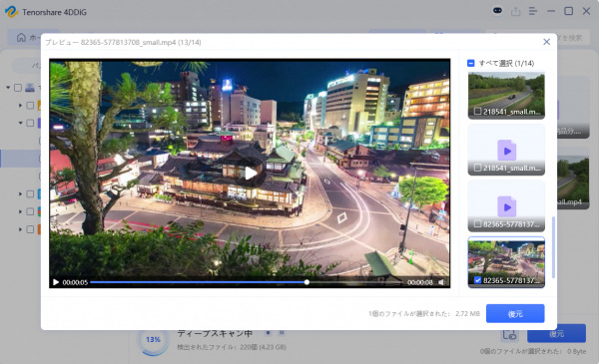This screenshot has width=599, height=364.
Task: Open the hamburger menu icon in the title bar
Action: [533, 11]
